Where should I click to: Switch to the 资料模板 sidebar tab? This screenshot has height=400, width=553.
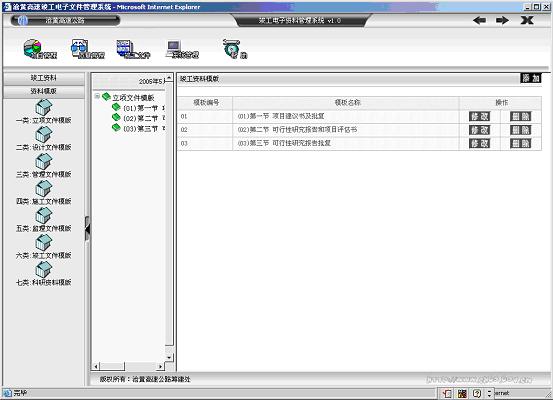click(44, 91)
